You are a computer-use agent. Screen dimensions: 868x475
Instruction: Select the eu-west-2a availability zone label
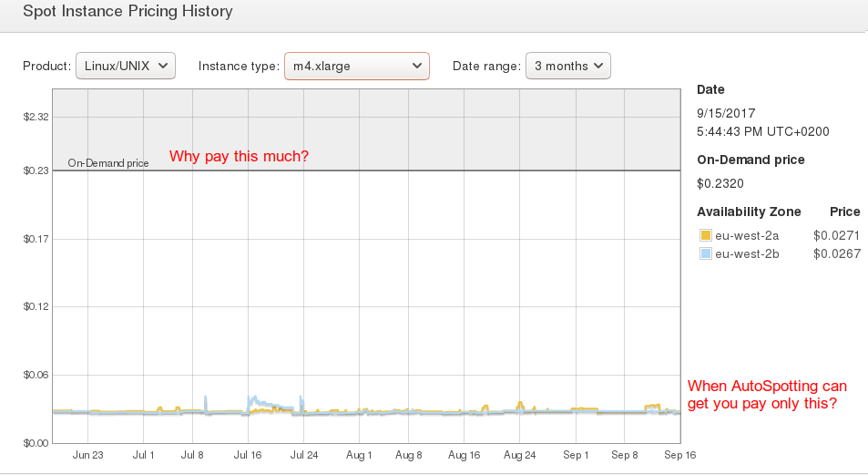(747, 235)
